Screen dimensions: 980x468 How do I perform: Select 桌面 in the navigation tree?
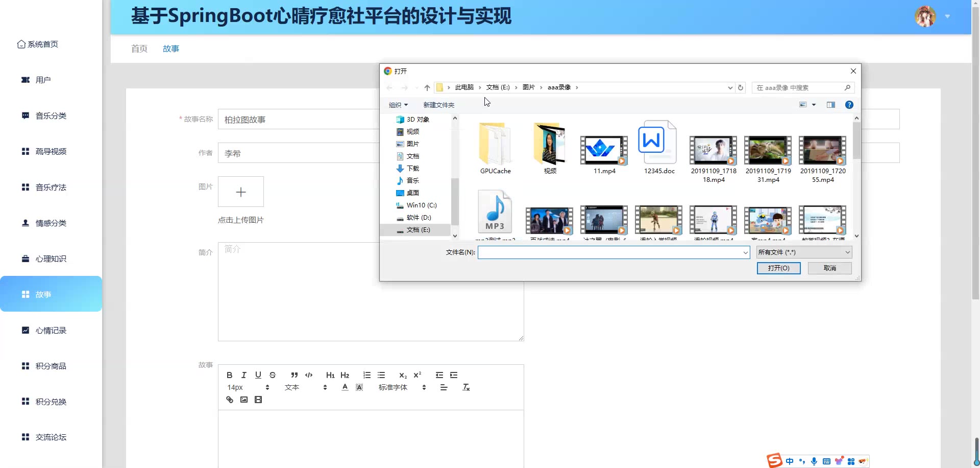click(412, 193)
